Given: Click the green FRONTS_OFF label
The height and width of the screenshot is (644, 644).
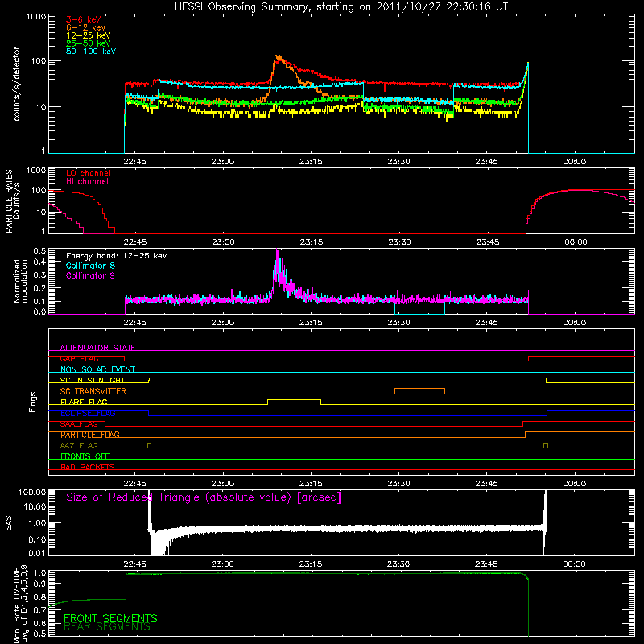Looking at the screenshot, I should (85, 456).
